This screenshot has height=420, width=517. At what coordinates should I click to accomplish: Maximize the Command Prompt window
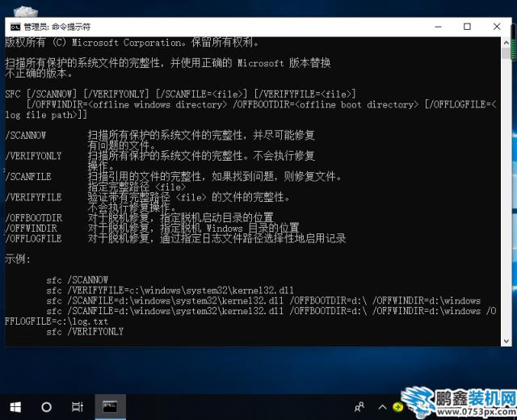pos(467,27)
